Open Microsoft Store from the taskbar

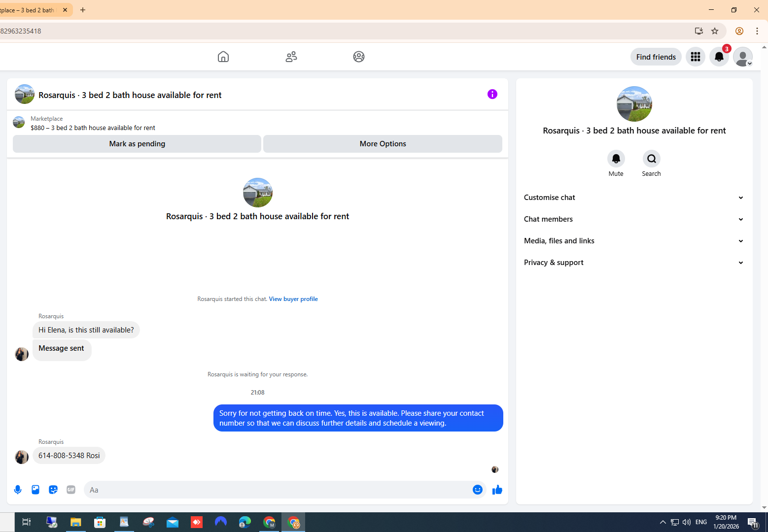100,522
